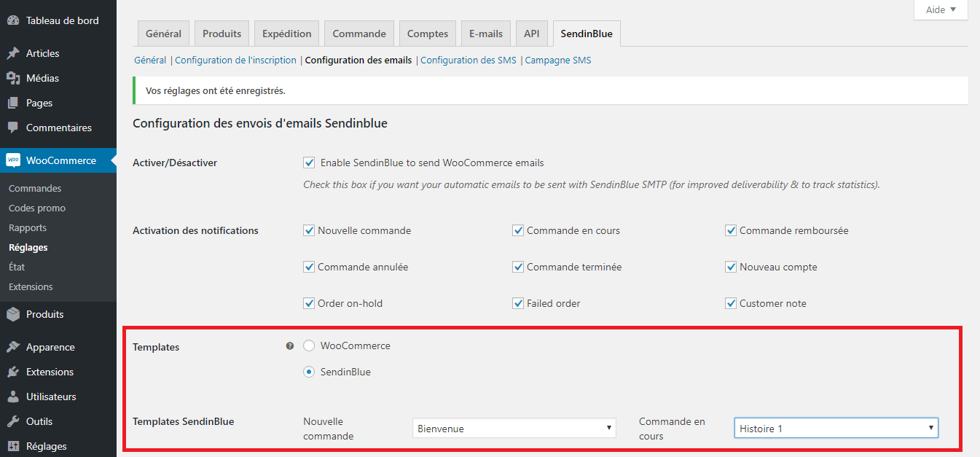Click the WooCommerce logo icon

(x=13, y=160)
